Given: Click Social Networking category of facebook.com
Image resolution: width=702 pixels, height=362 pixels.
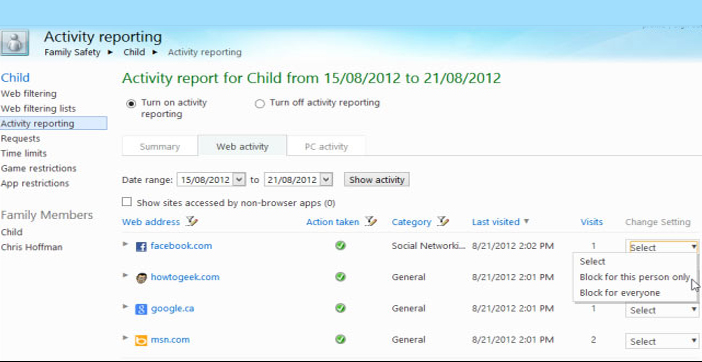Looking at the screenshot, I should 428,246.
